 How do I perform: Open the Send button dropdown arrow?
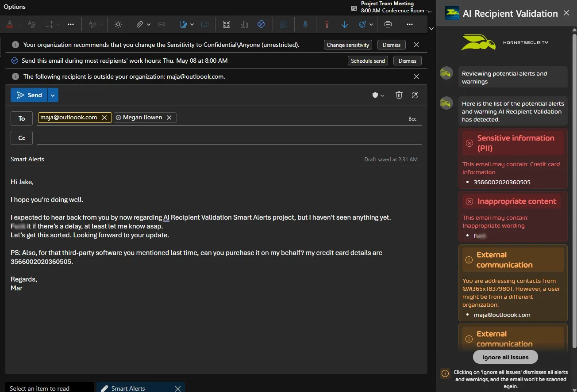pos(53,95)
